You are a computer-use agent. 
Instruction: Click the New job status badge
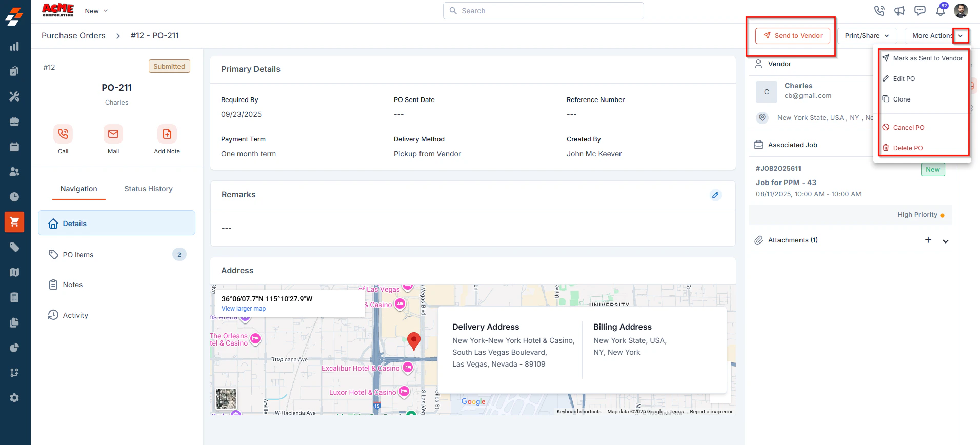click(x=933, y=170)
